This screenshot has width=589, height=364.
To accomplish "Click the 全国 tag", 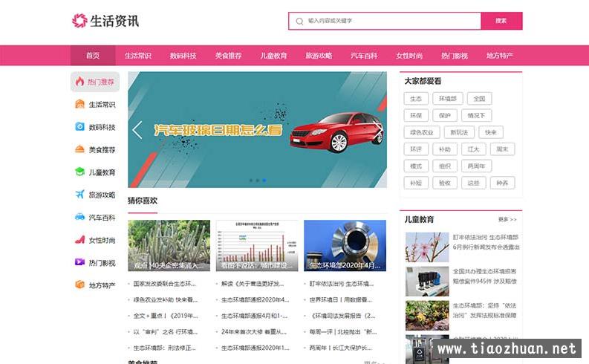I will tap(479, 99).
